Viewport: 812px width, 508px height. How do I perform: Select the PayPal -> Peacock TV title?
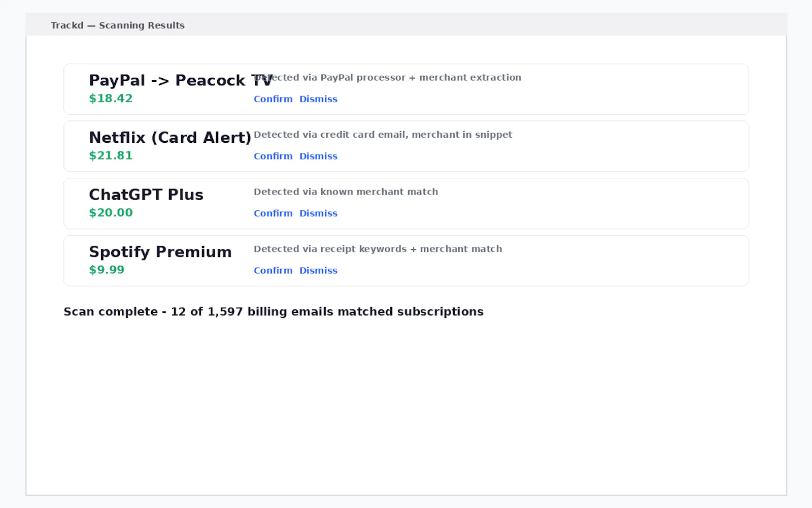181,80
